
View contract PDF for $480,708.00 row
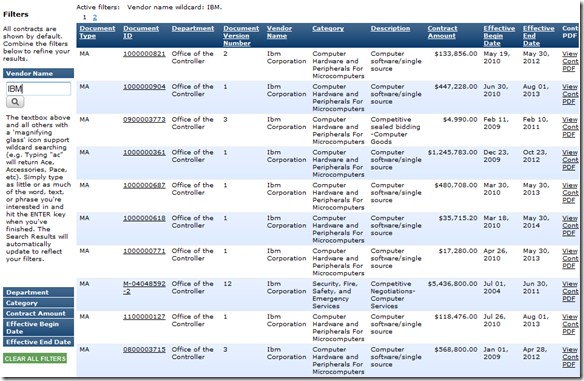[x=570, y=193]
